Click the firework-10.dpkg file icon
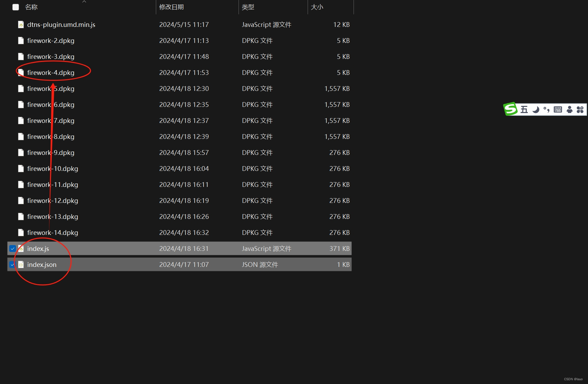Screen dimensions: 588x384 click(21, 169)
